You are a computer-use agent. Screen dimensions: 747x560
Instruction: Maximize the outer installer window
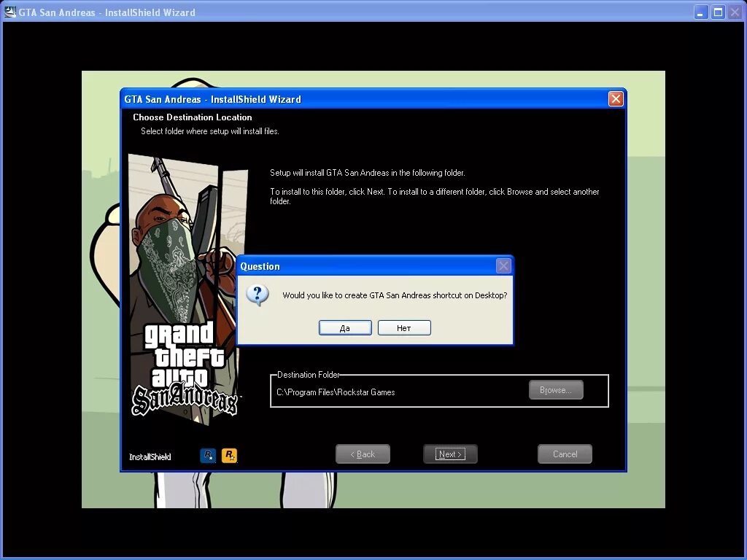coord(718,12)
